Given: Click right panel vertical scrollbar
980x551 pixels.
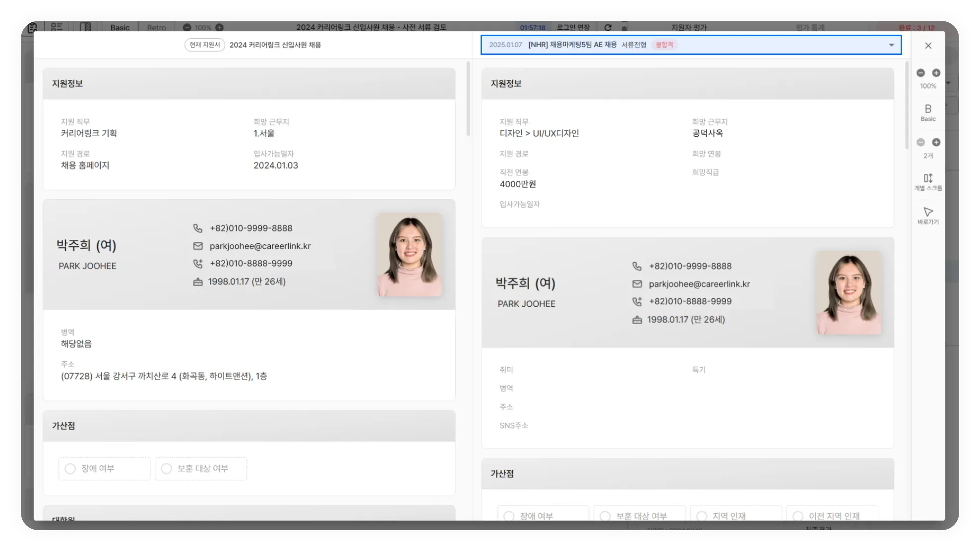Looking at the screenshot, I should pos(907,105).
